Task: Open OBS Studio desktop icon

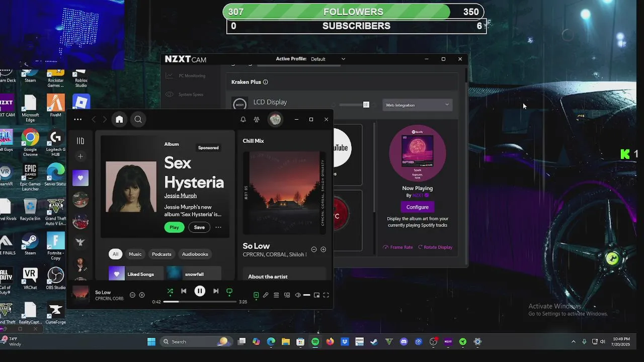Action: click(55, 278)
